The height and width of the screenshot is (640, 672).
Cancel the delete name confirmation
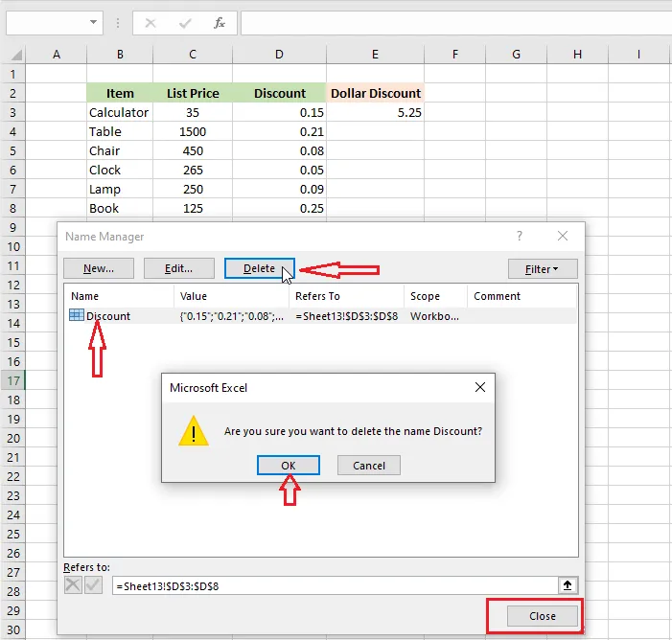pyautogui.click(x=368, y=466)
